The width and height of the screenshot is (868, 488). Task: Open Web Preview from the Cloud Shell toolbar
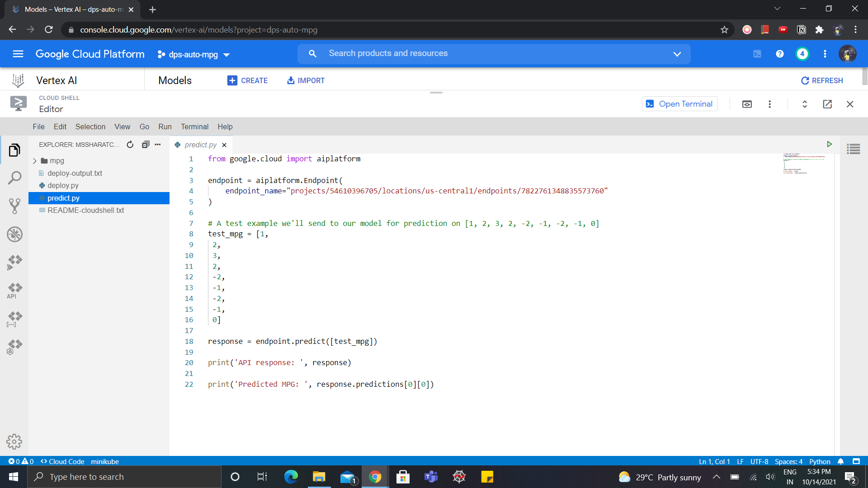point(747,103)
